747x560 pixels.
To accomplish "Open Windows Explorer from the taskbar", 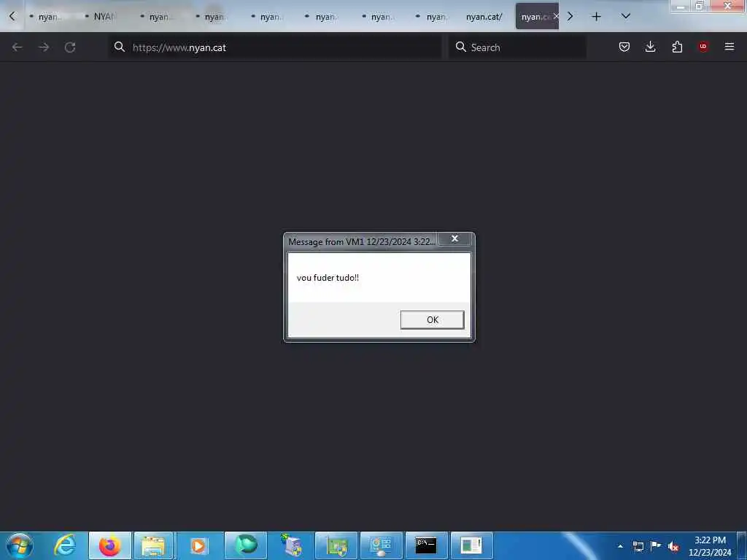I will pyautogui.click(x=154, y=545).
